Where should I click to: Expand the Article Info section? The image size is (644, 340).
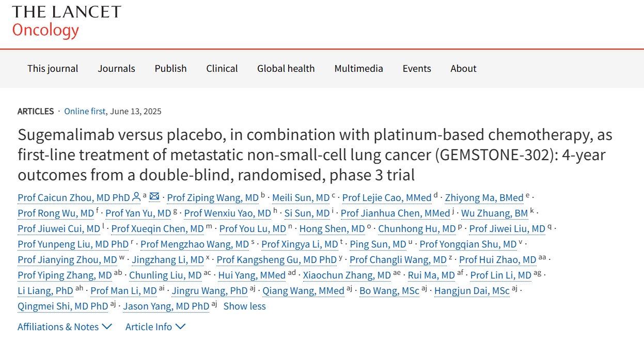(155, 327)
